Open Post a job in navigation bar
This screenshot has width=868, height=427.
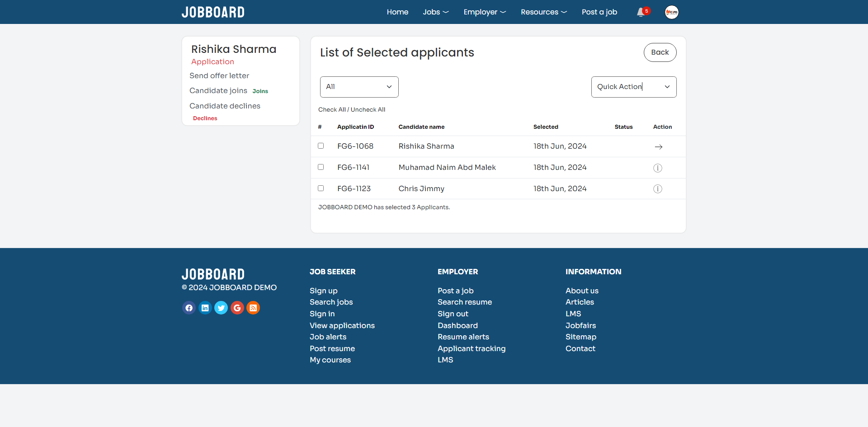[599, 12]
